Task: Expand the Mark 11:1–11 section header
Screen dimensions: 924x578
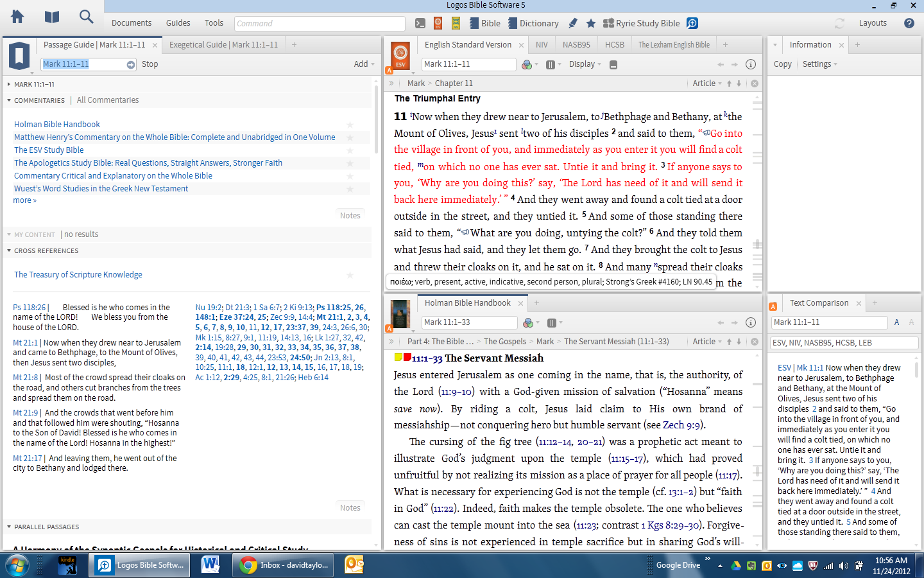Action: (9, 85)
